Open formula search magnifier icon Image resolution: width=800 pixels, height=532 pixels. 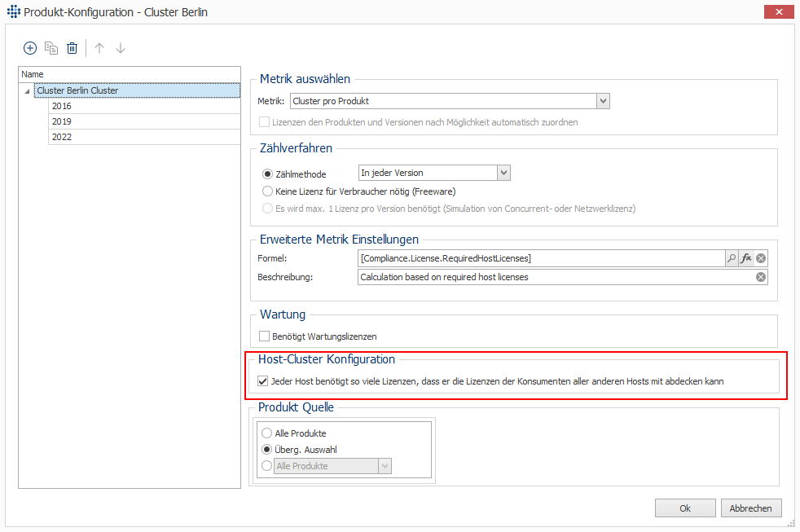[x=732, y=258]
